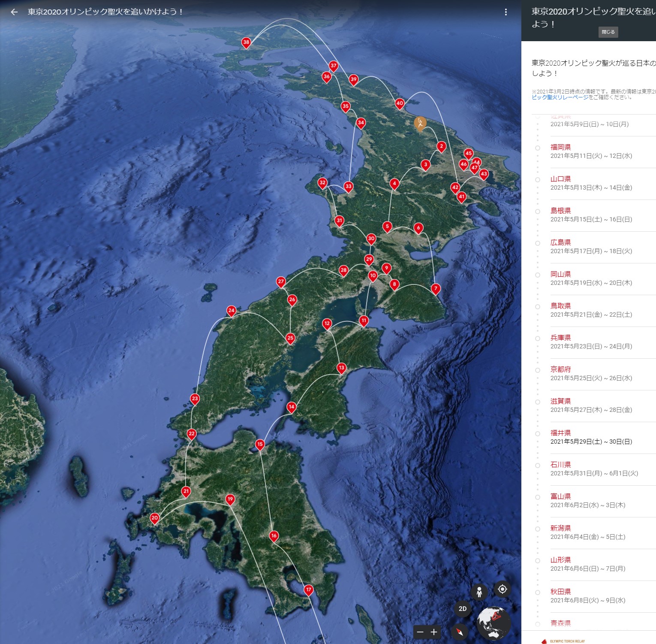
Task: Select map pin 17
Action: coord(309,590)
